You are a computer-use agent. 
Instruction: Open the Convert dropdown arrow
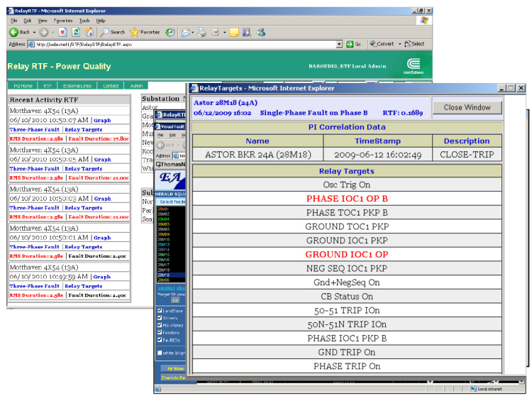coord(399,44)
